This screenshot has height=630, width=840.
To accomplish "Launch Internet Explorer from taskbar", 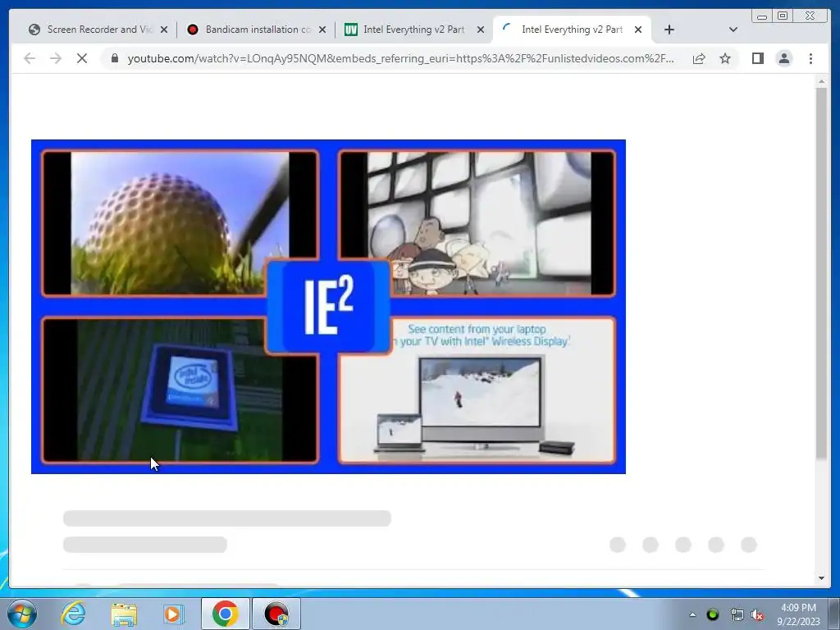I will (x=73, y=614).
